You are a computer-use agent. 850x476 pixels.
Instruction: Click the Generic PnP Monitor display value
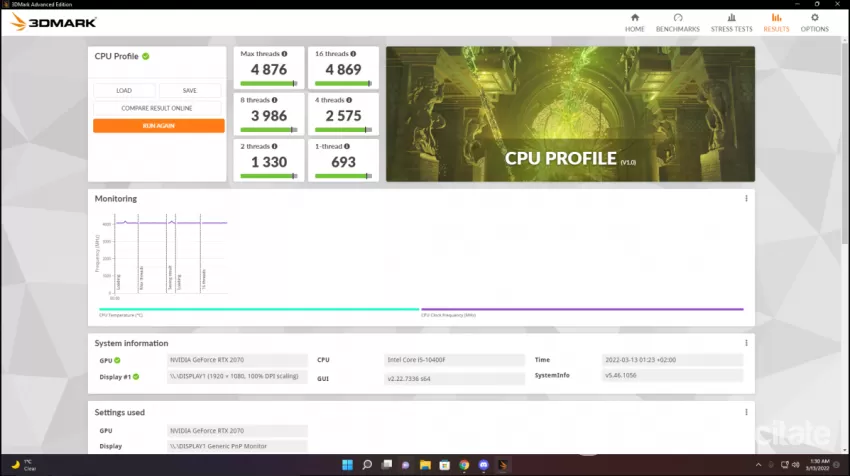(x=237, y=446)
